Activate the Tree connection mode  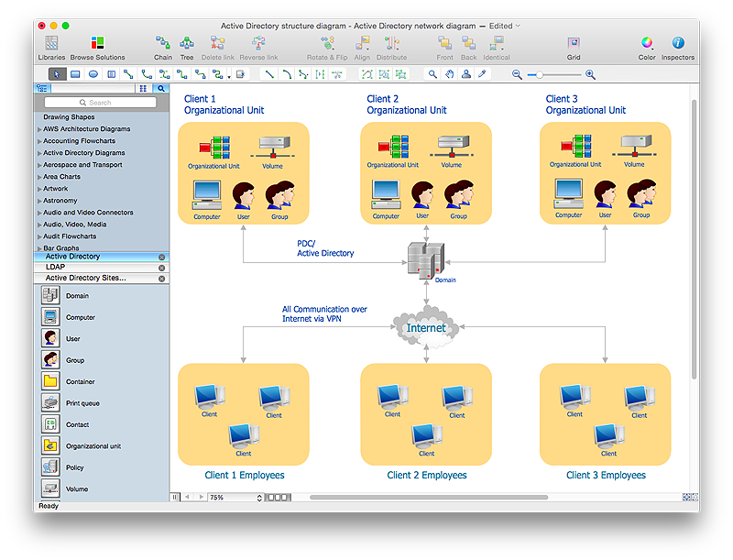pyautogui.click(x=187, y=48)
